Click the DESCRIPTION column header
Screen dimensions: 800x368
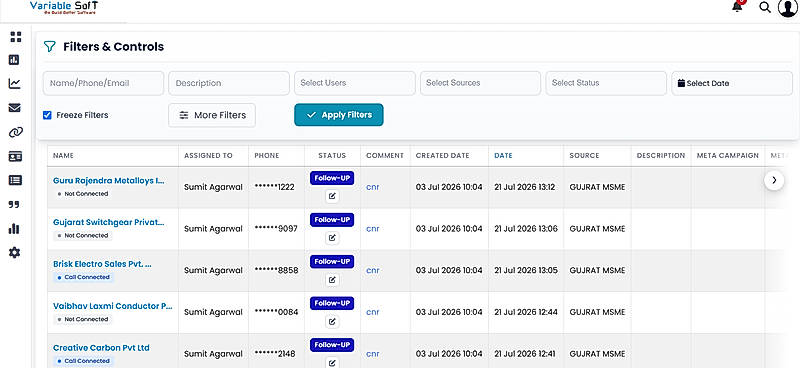tap(661, 156)
